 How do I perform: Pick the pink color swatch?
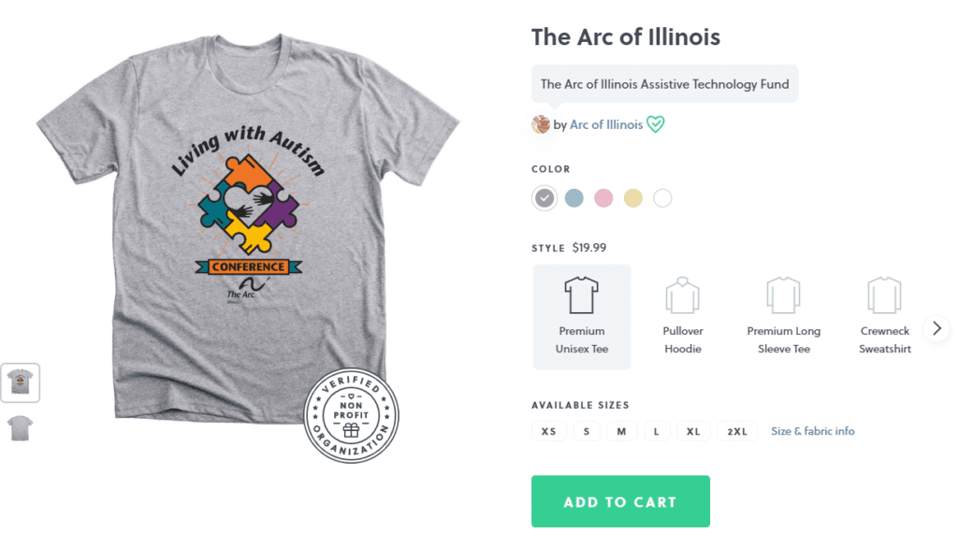click(603, 198)
